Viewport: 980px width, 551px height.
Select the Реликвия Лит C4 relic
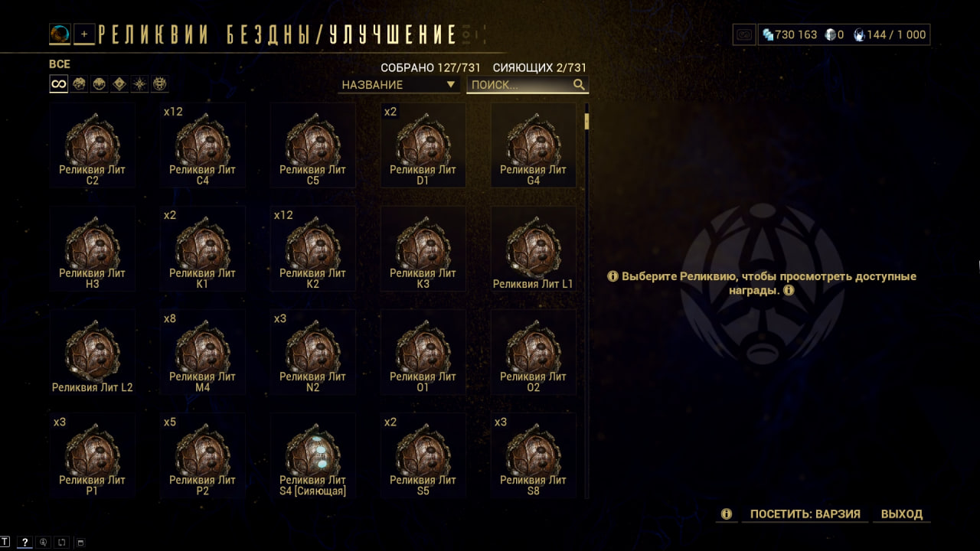point(202,145)
